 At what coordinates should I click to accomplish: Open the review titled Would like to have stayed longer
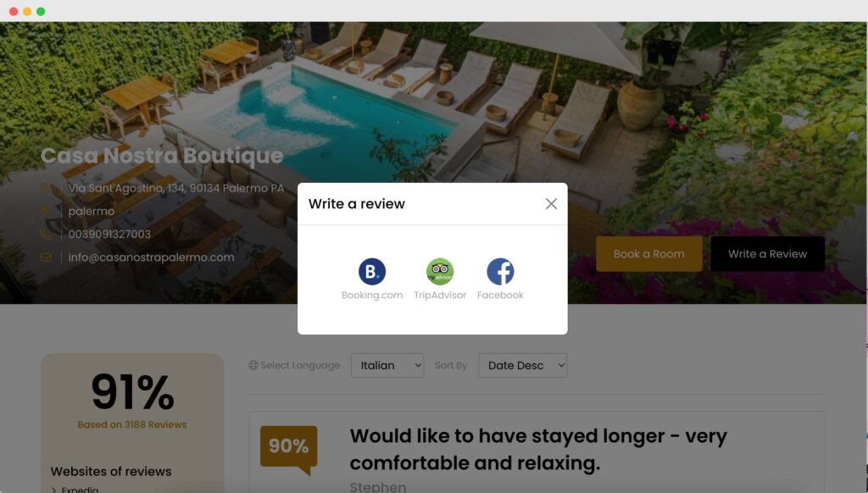tap(538, 449)
